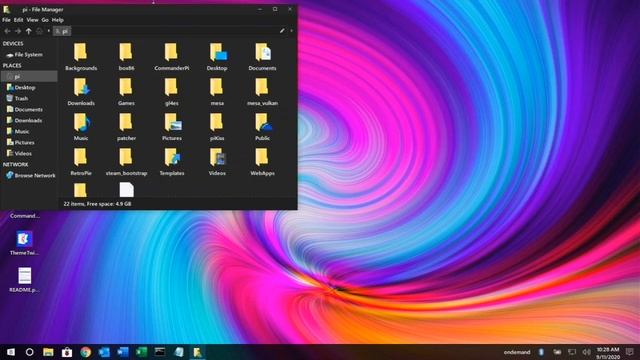Select the white document file icon

click(127, 190)
